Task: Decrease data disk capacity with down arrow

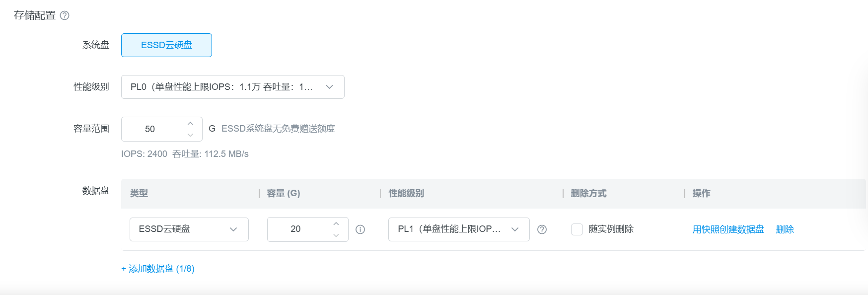Action: pyautogui.click(x=336, y=235)
